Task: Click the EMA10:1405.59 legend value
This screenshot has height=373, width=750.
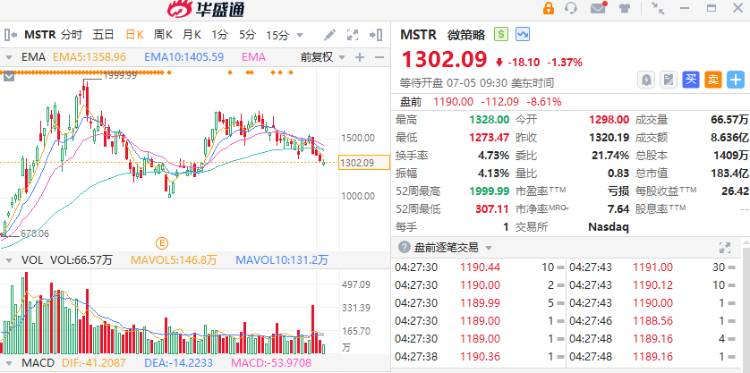Action: (x=184, y=57)
